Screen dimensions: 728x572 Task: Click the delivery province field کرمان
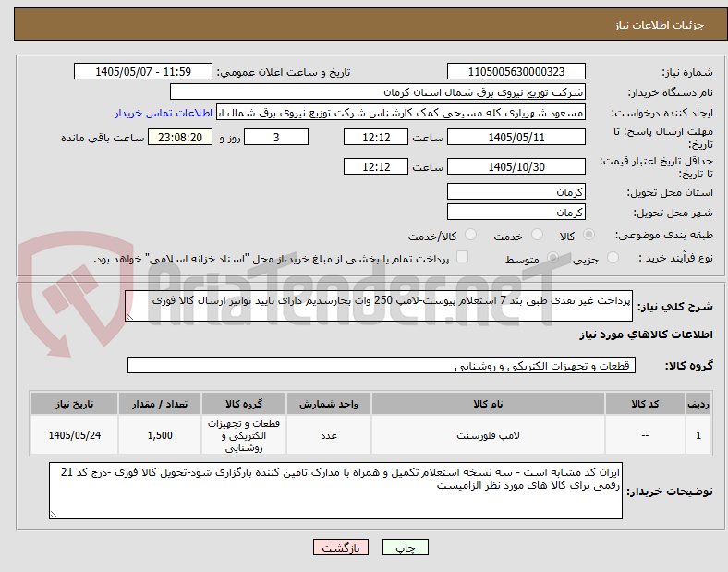[x=516, y=192]
